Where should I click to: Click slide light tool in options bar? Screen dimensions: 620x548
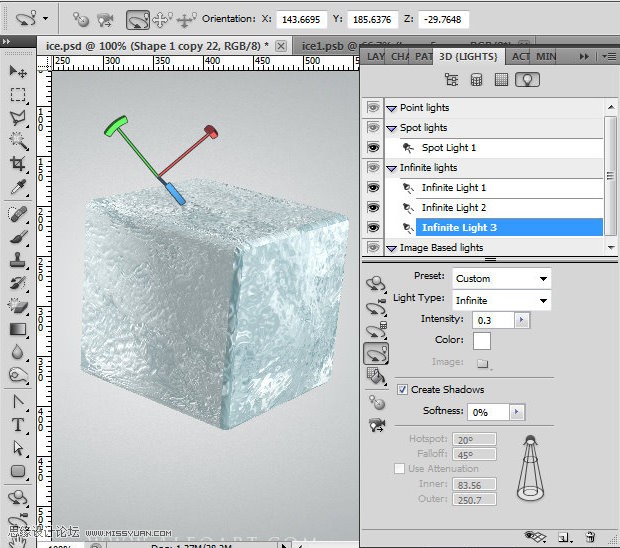tap(186, 20)
